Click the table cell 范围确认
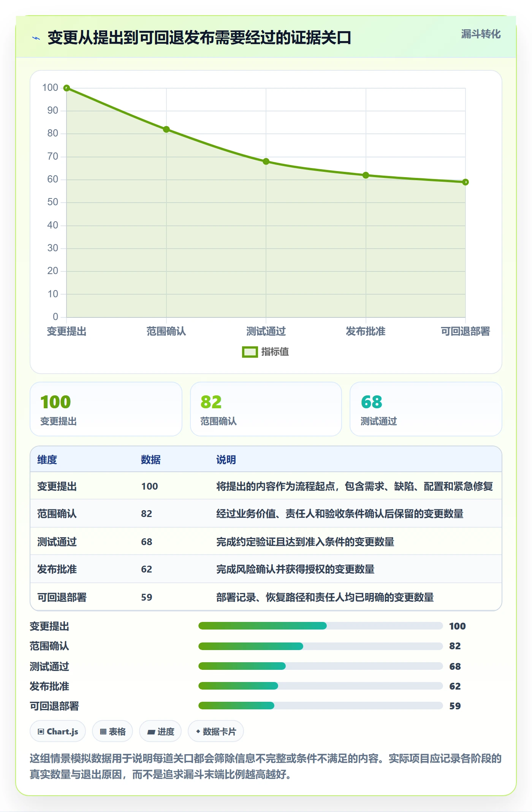The image size is (532, 812). click(x=57, y=514)
